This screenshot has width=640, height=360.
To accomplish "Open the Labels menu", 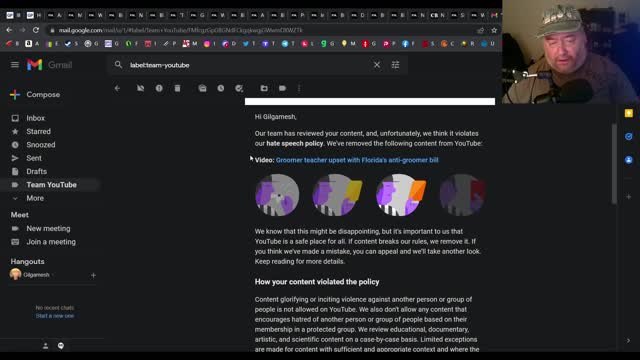I will pos(282,88).
